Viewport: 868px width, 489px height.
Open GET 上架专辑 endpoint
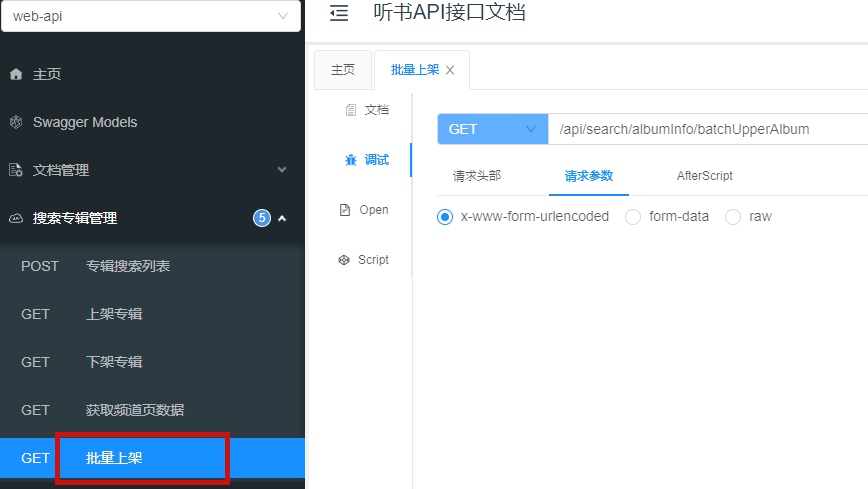(x=152, y=314)
